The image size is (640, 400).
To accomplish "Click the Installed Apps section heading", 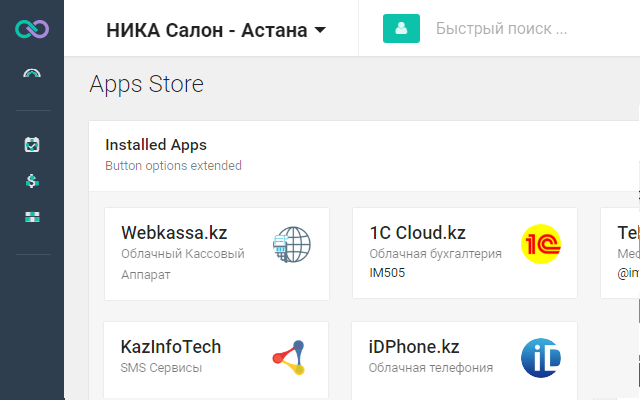I will (156, 145).
